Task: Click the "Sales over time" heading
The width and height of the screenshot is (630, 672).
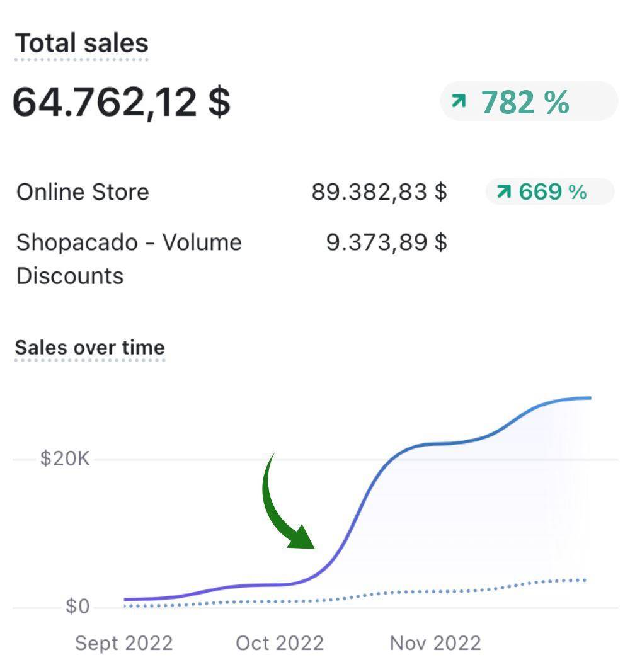Action: click(89, 348)
